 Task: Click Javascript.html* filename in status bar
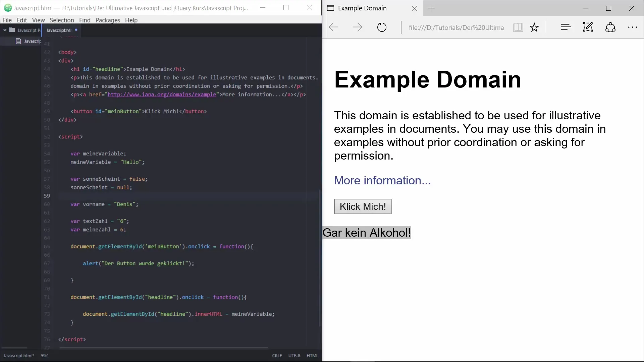tap(19, 356)
